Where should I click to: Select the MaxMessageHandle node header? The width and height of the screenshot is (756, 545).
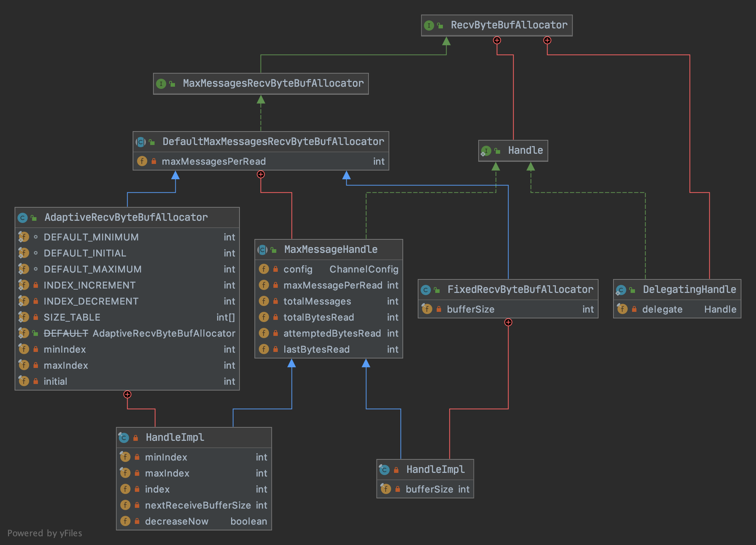329,250
